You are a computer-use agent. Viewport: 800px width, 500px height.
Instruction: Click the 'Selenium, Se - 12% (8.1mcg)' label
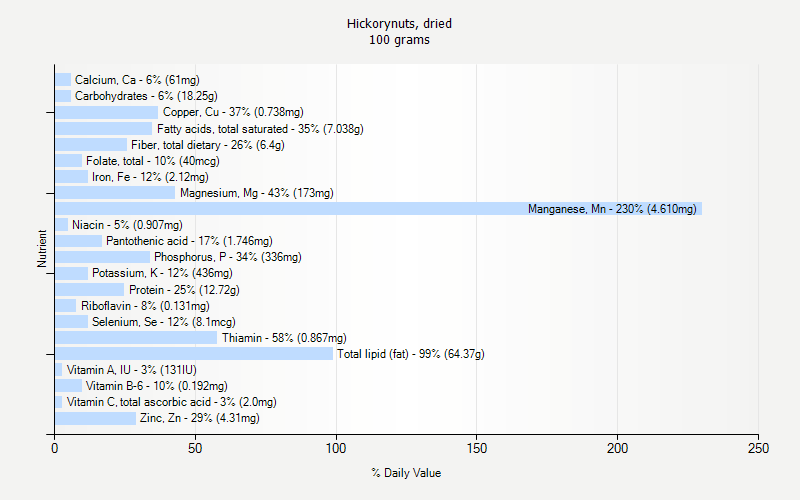click(164, 322)
